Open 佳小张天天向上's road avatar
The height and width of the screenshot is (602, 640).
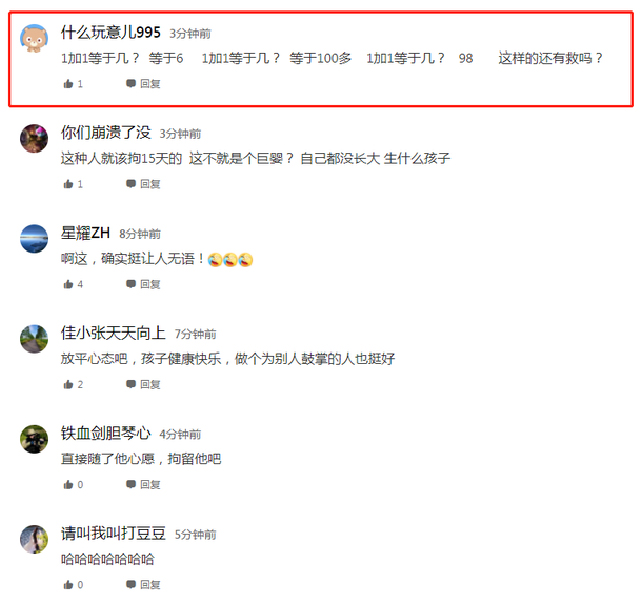click(34, 339)
